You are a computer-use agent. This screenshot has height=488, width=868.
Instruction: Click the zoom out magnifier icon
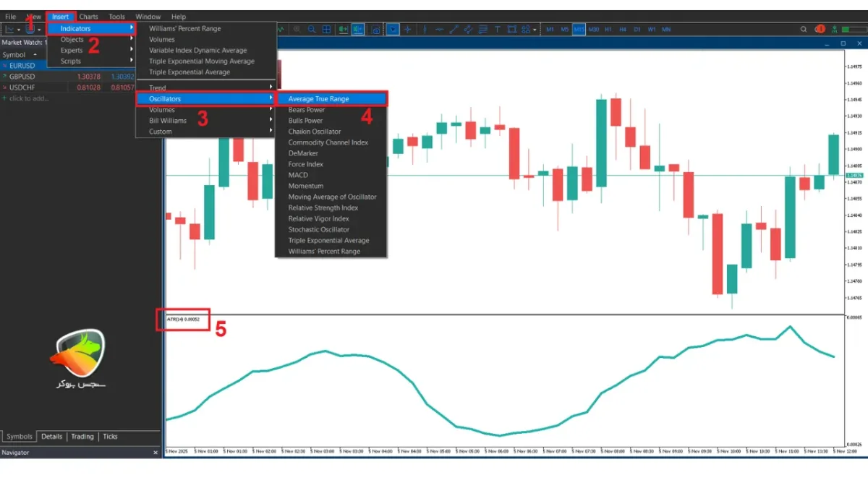[312, 30]
